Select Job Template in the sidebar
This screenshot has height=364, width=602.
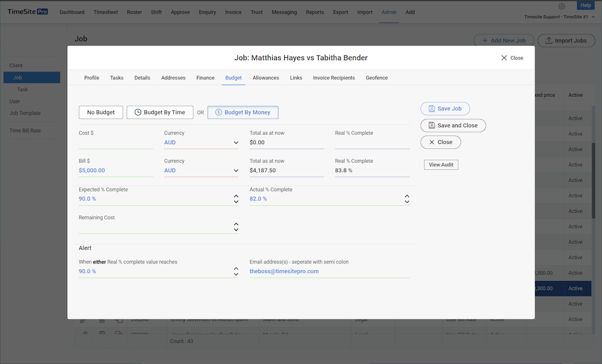(25, 113)
